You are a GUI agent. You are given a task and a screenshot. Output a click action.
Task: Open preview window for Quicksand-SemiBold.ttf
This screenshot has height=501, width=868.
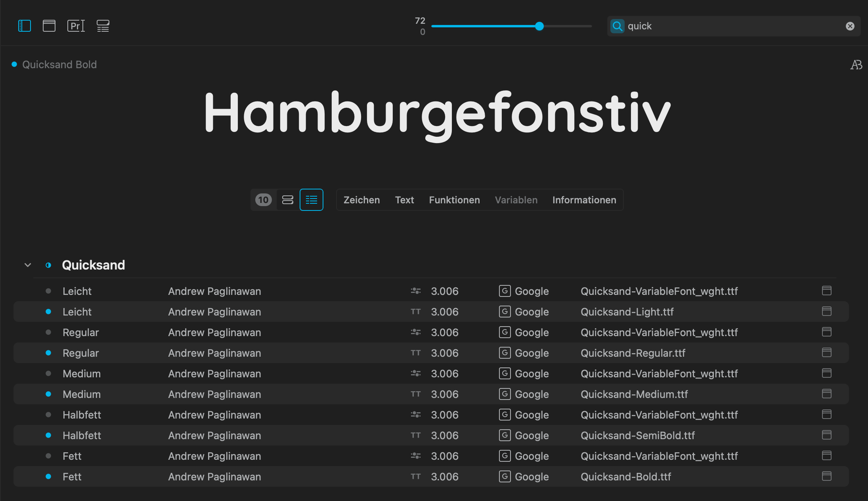(x=827, y=435)
